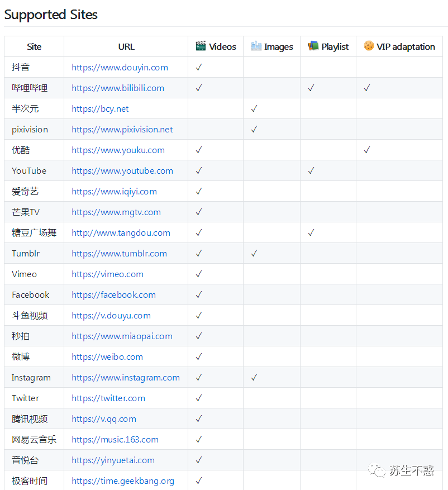Click the URL column header
This screenshot has width=448, height=490.
(x=126, y=46)
